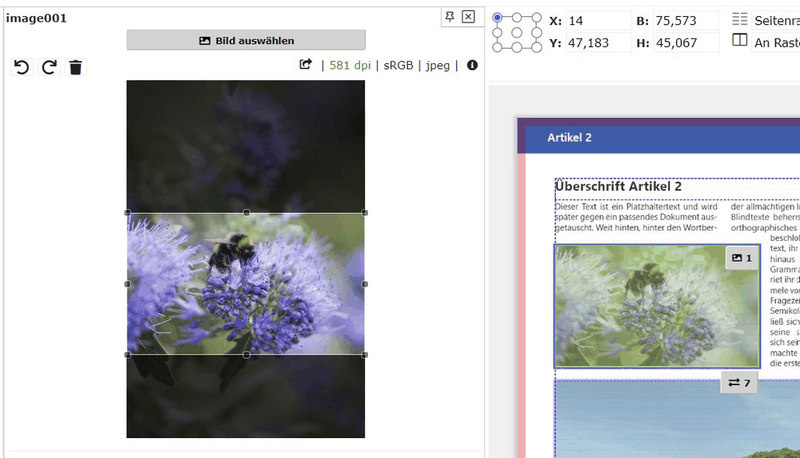Select the top-left reference point
This screenshot has height=458, width=800.
497,18
